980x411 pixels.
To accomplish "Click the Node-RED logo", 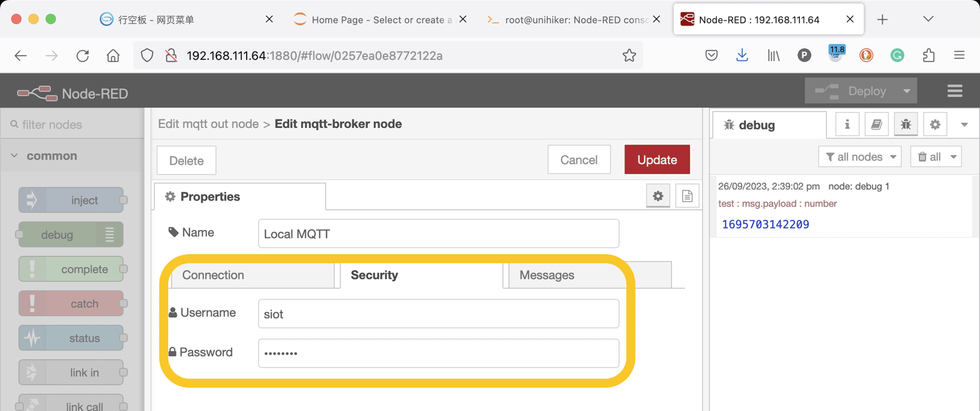I will (x=73, y=94).
